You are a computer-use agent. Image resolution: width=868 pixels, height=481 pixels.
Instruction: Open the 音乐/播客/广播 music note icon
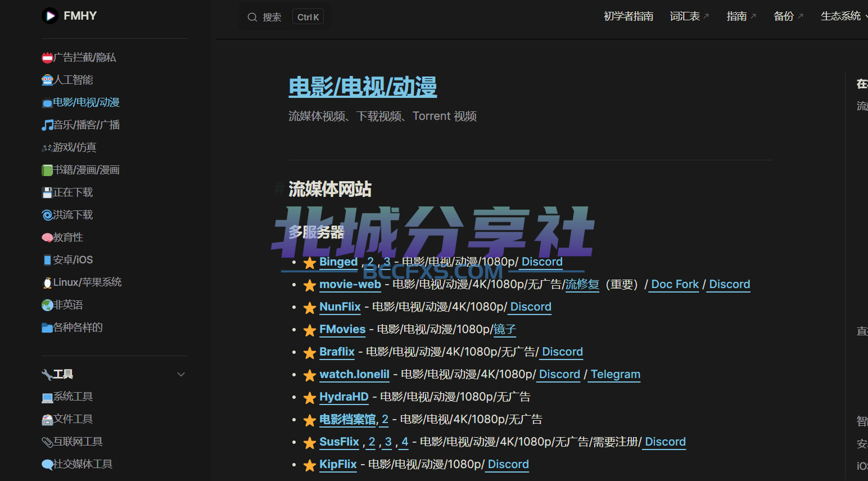click(x=47, y=125)
